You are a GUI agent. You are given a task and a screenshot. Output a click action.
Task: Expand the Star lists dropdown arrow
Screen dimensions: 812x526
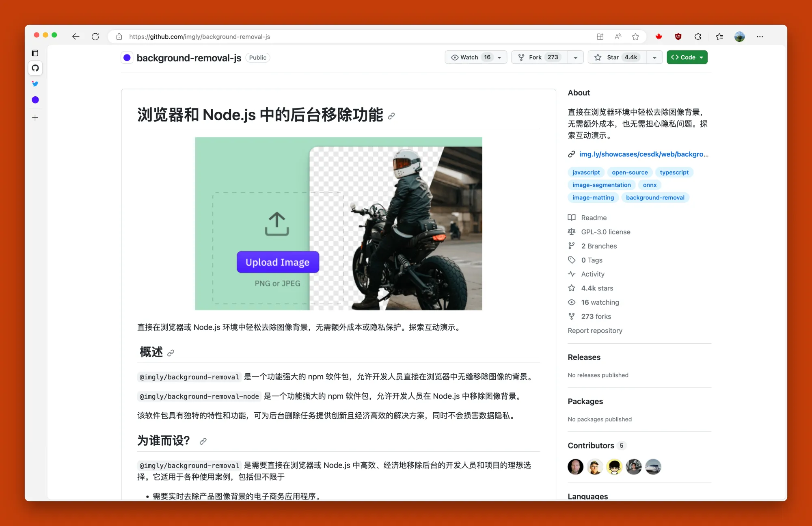click(654, 58)
